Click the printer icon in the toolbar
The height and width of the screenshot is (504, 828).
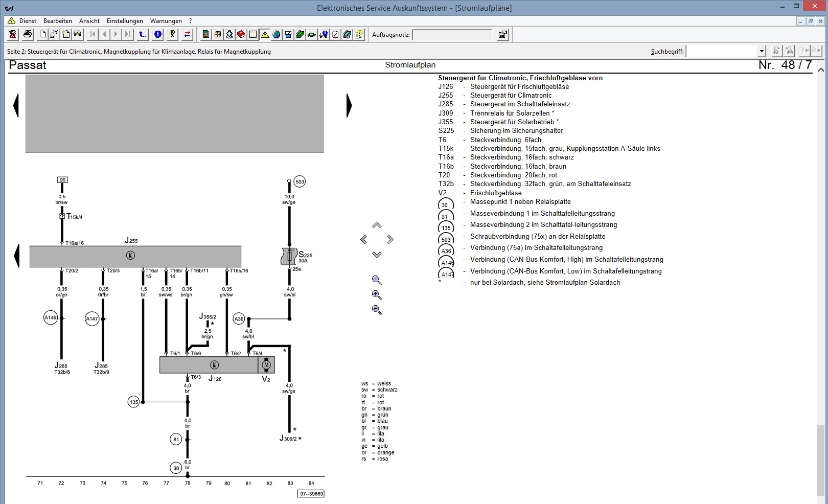click(x=28, y=34)
